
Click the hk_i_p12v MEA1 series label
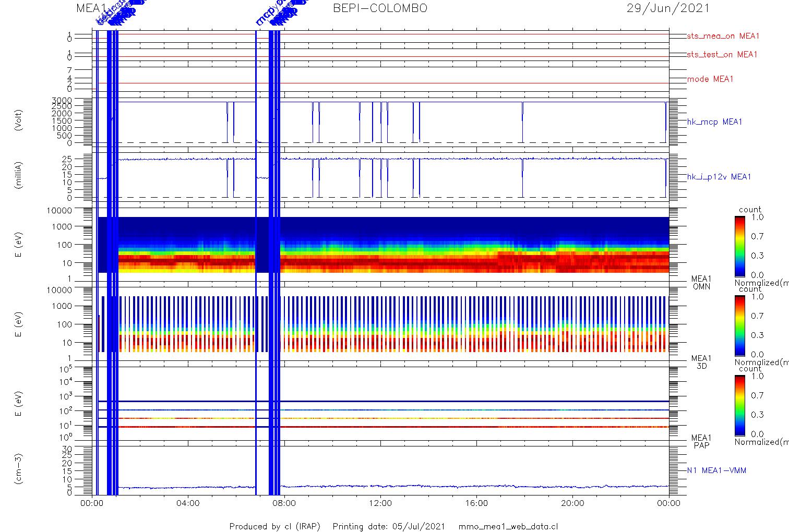719,177
